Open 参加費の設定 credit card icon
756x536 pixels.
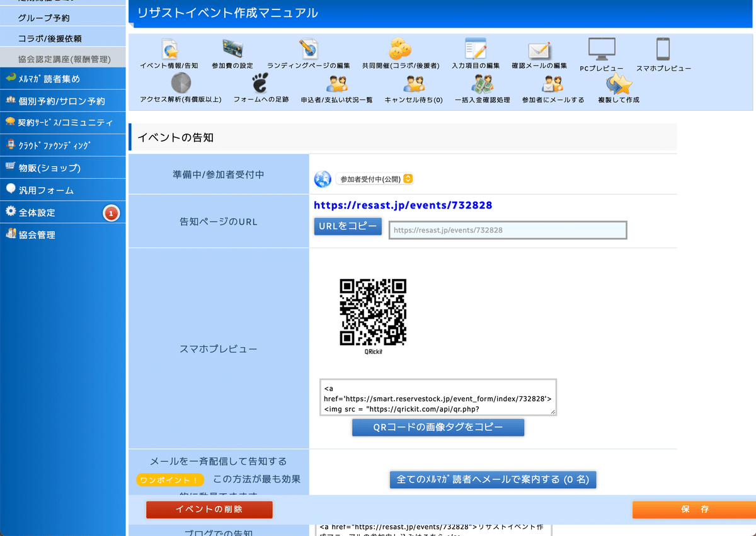(x=232, y=48)
